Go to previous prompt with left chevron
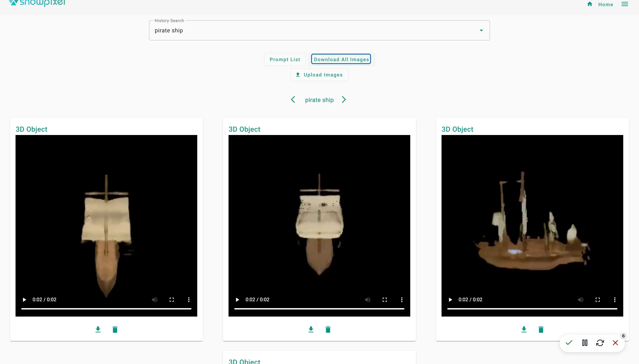Screen dimensions: 639x364 pyautogui.click(x=293, y=100)
